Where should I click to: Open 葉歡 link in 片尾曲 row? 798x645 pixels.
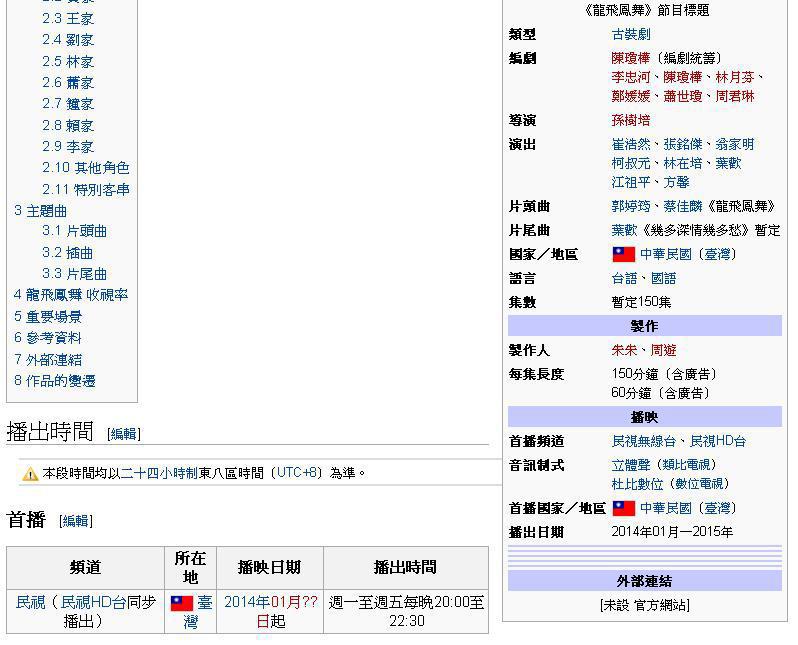(624, 231)
